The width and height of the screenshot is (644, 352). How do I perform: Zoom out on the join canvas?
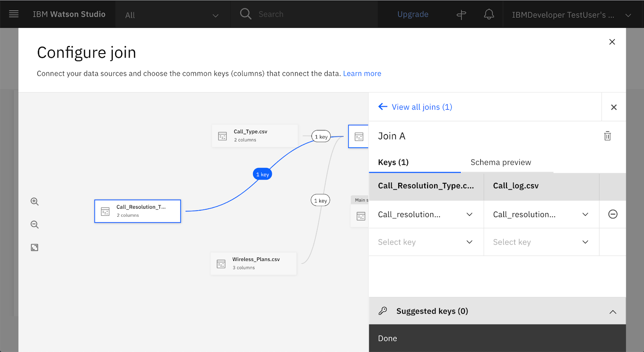tap(35, 224)
